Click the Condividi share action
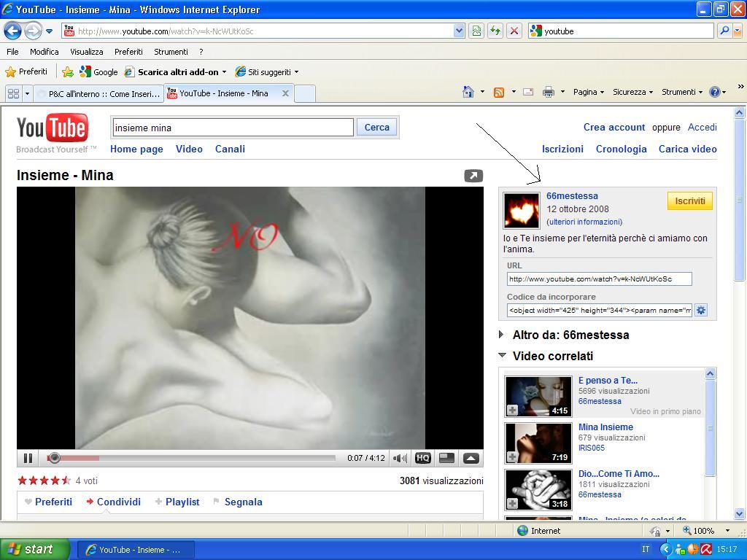 click(113, 502)
